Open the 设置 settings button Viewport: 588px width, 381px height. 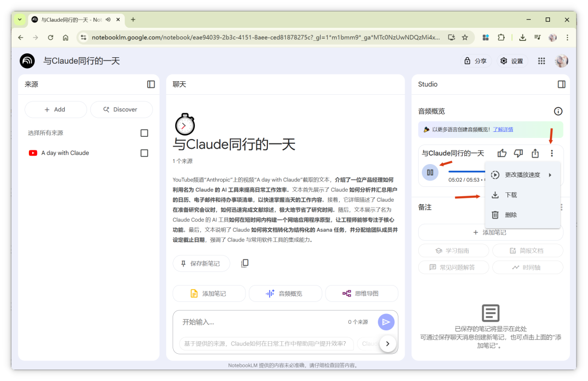pos(512,61)
